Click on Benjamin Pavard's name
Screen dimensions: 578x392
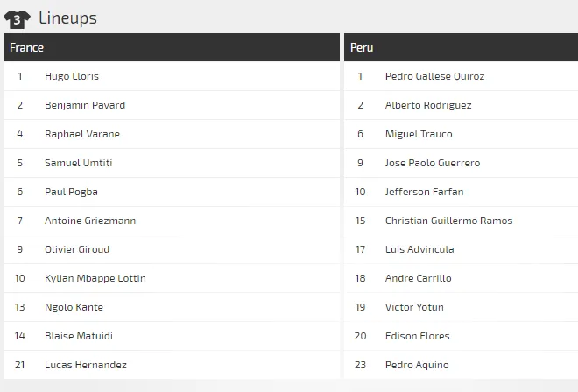(x=85, y=105)
